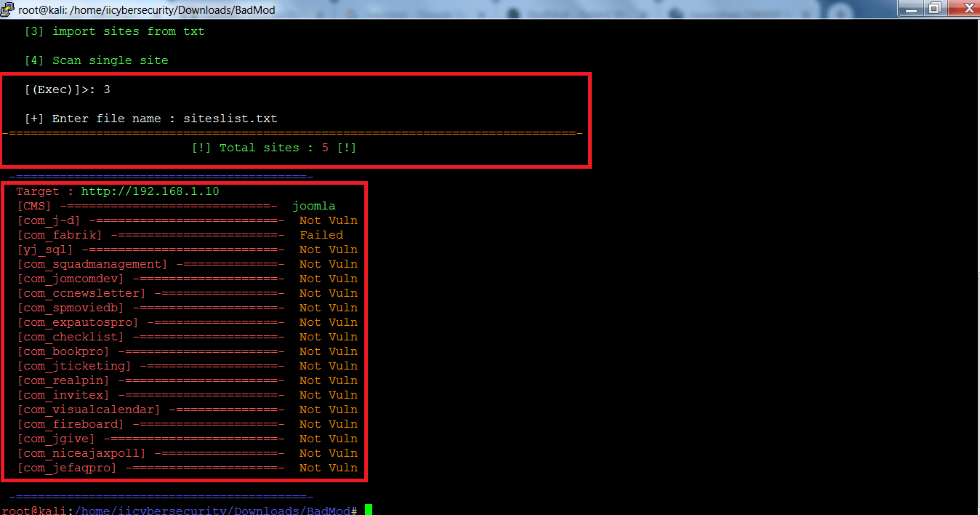
Task: Click the window title root@kali path text
Action: point(147,10)
